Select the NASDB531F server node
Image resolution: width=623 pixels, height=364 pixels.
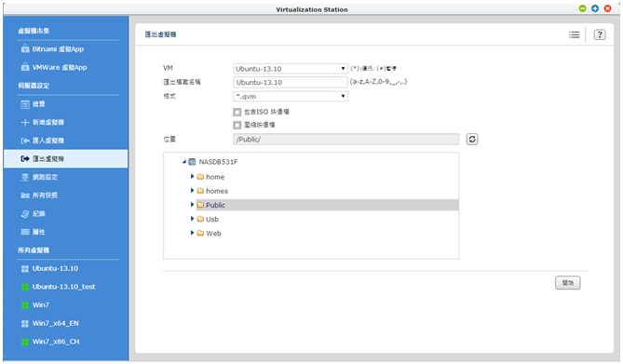(x=218, y=162)
